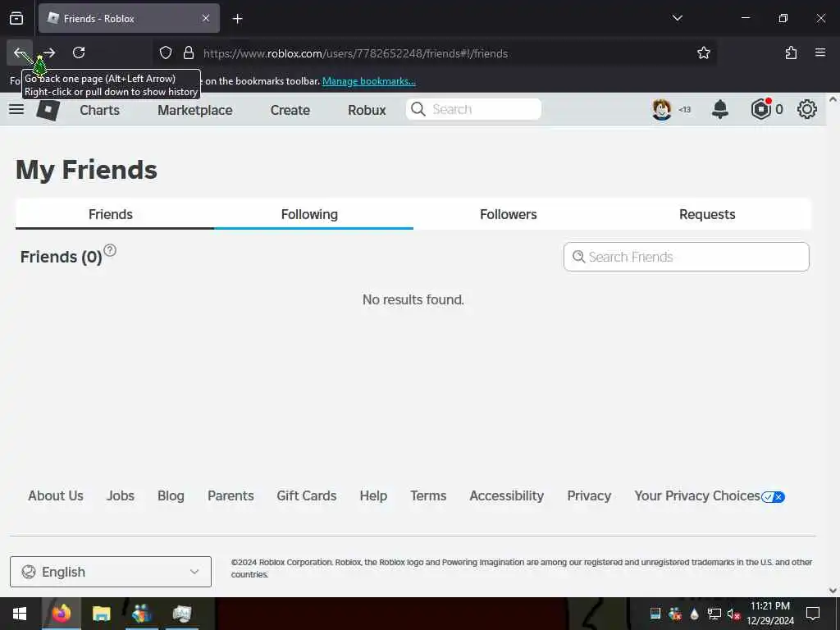The height and width of the screenshot is (630, 840).
Task: Reload the page with the refresh icon
Action: (79, 52)
